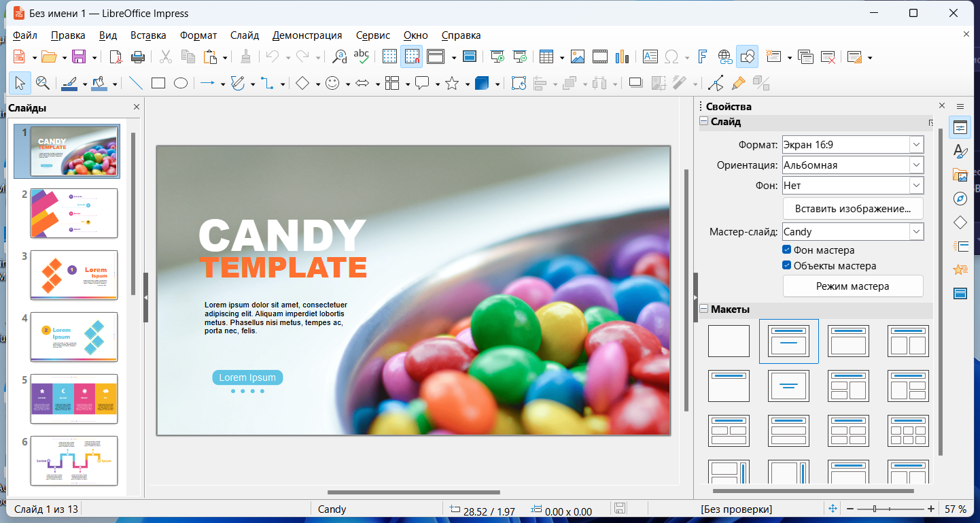Insert a table via the toolbar

pyautogui.click(x=546, y=57)
